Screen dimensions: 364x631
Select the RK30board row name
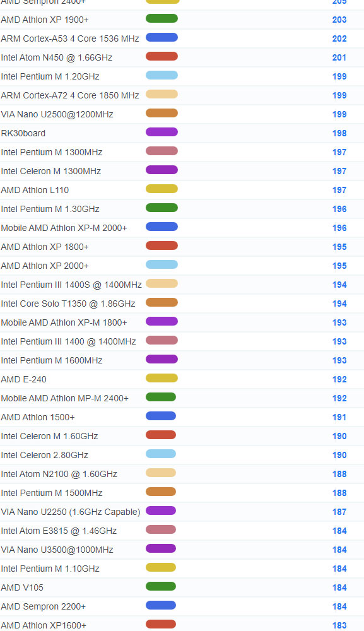(23, 133)
